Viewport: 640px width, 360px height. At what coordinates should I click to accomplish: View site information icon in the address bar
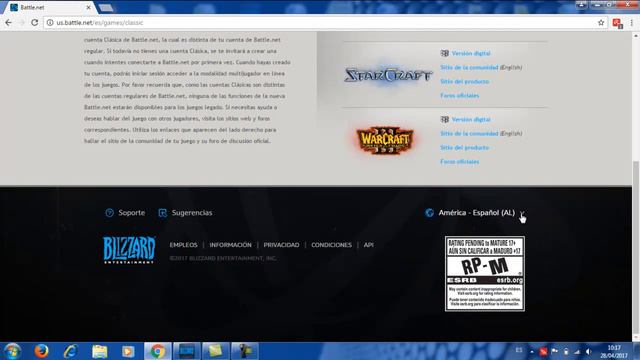[x=50, y=23]
